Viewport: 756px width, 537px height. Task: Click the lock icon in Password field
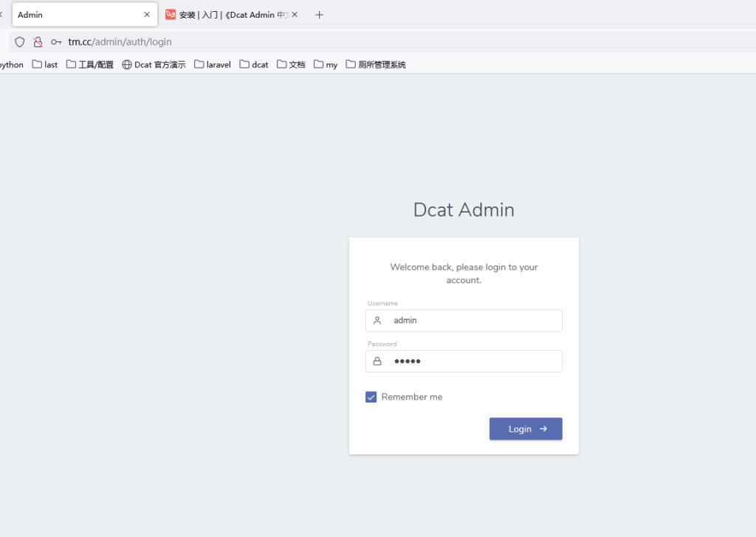[377, 361]
